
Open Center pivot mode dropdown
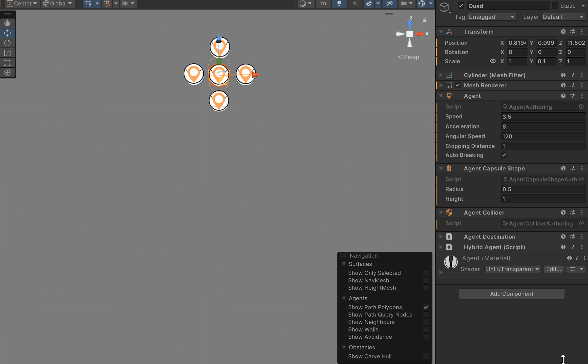[22, 4]
